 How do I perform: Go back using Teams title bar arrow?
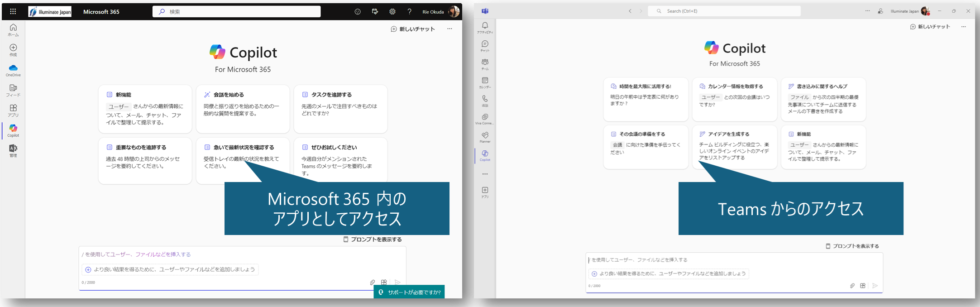pos(630,11)
